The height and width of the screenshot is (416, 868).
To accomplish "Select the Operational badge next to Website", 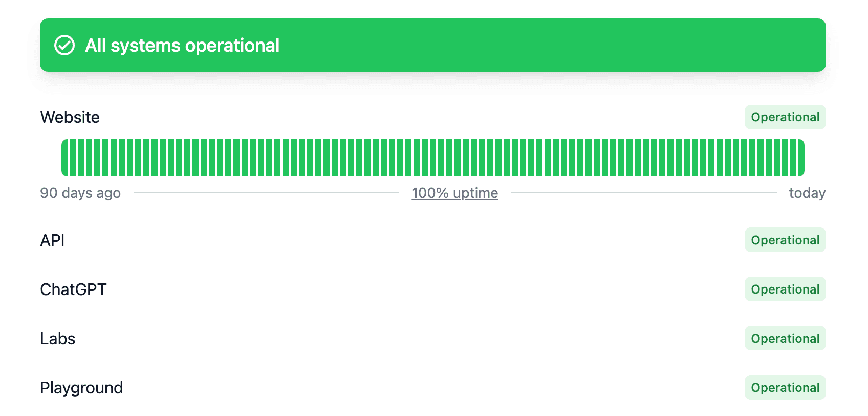I will [785, 117].
